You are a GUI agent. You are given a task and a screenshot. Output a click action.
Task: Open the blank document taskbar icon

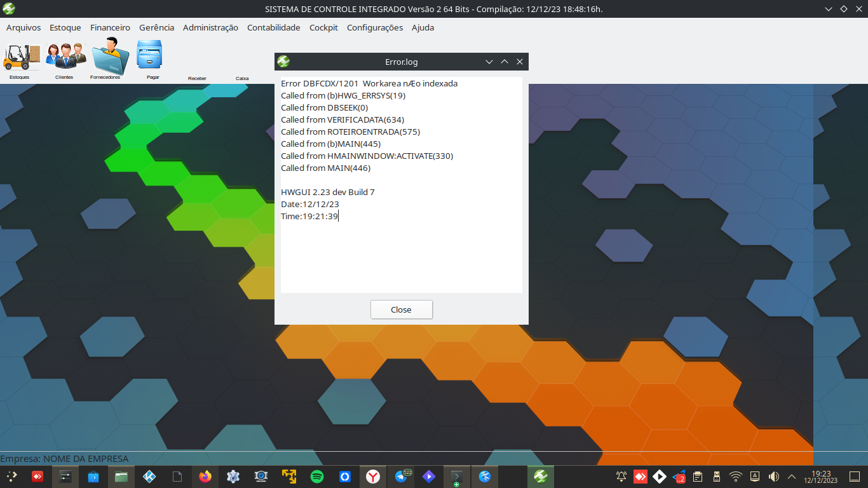tap(177, 476)
